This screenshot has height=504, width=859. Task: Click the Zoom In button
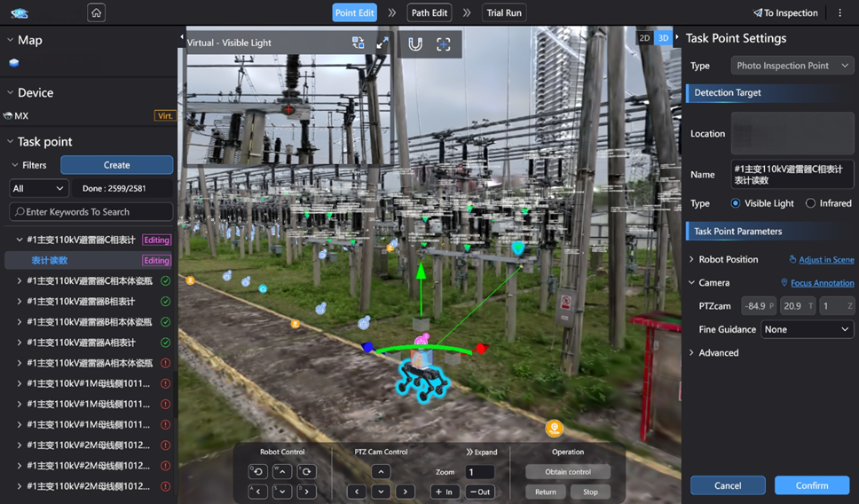tap(444, 492)
